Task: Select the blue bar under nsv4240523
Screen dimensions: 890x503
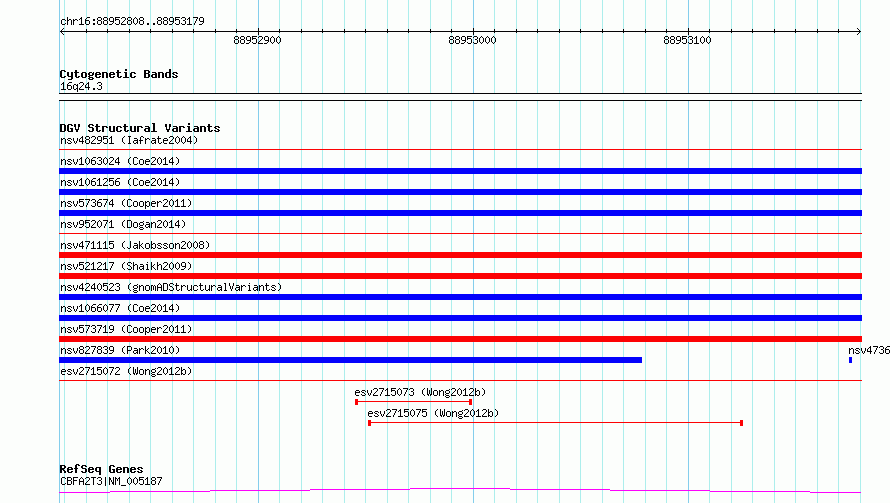Action: [x=460, y=297]
